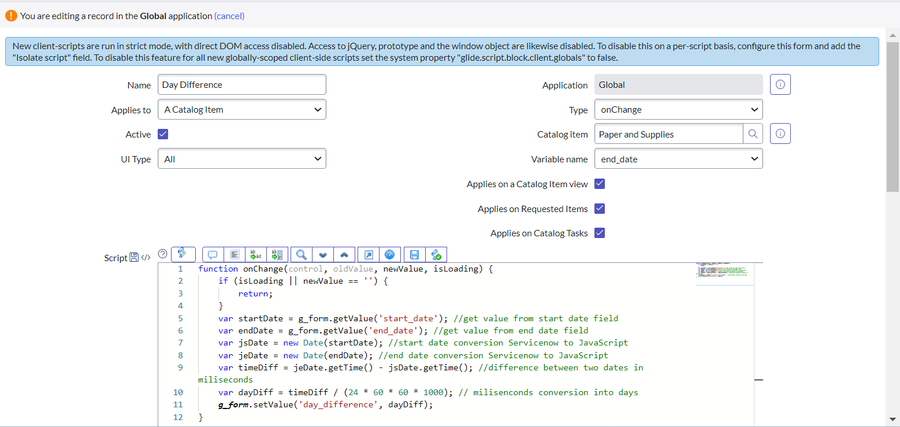Click line 5 'var startDate' code

[418, 318]
